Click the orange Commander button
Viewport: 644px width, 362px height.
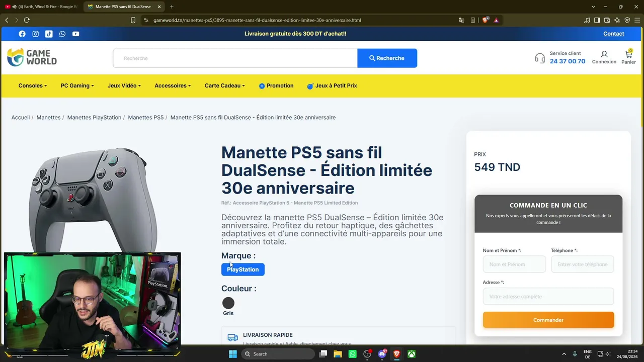point(548,320)
